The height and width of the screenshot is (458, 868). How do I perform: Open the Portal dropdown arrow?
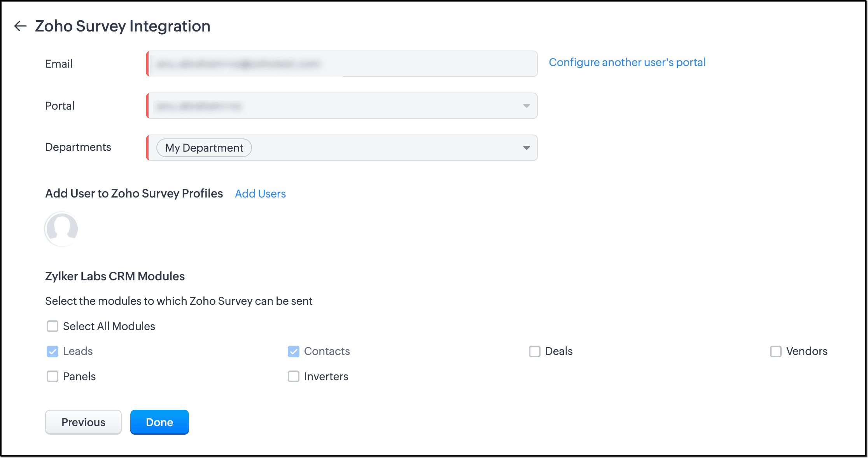click(x=526, y=106)
